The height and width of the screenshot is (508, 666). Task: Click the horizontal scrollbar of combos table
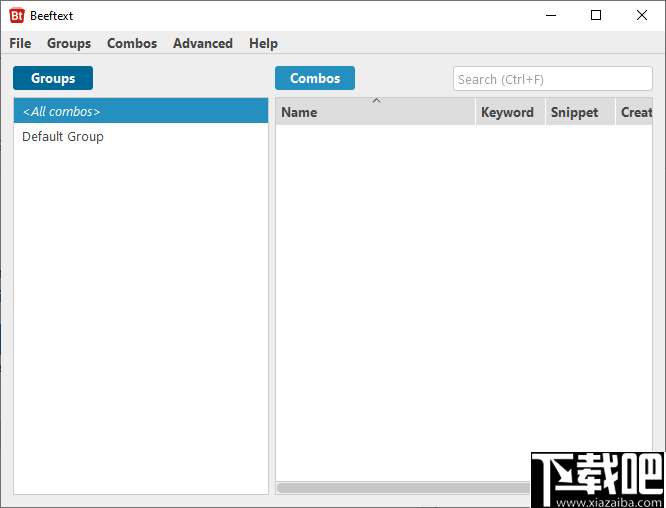pyautogui.click(x=404, y=488)
